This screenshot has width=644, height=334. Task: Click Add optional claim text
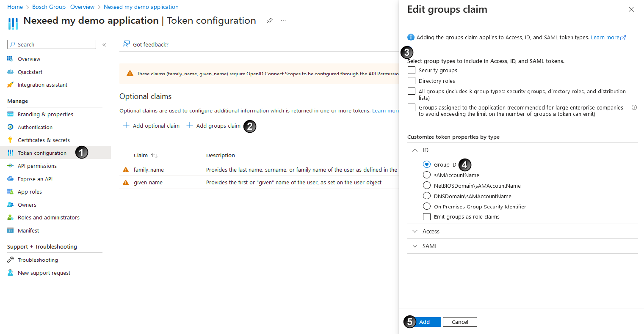click(x=156, y=126)
